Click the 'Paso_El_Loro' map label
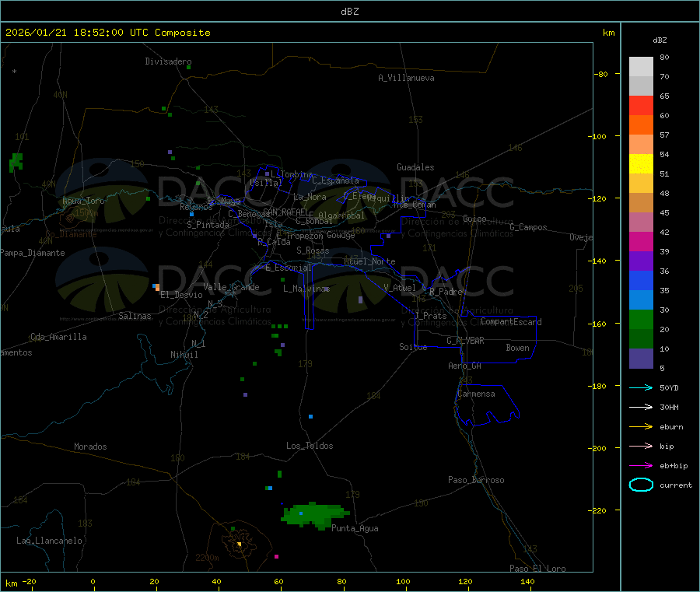This screenshot has height=592, width=700. click(537, 569)
